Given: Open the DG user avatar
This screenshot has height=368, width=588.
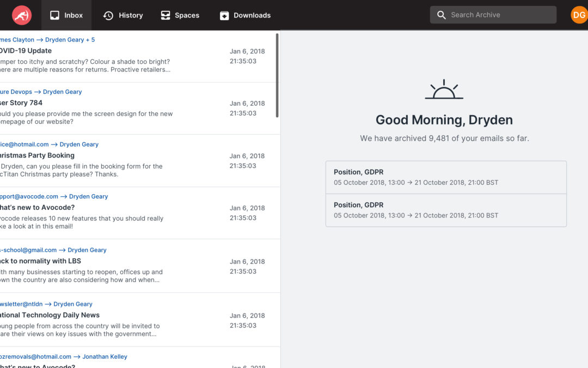Looking at the screenshot, I should pos(579,15).
